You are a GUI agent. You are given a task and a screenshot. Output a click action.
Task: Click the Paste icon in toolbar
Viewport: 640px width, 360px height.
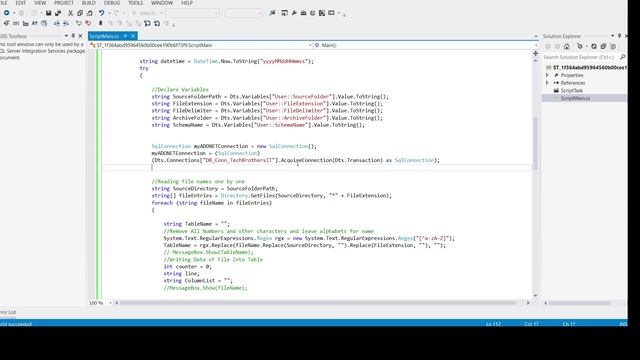click(89, 13)
